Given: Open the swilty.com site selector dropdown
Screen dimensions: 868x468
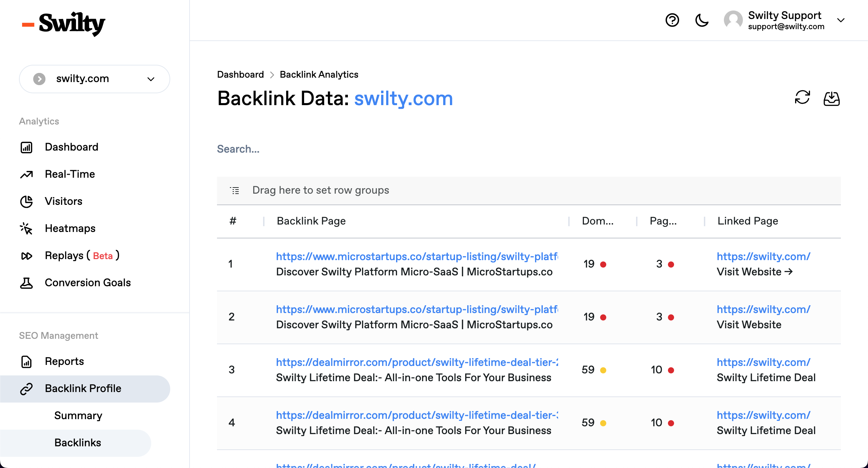Looking at the screenshot, I should click(95, 79).
